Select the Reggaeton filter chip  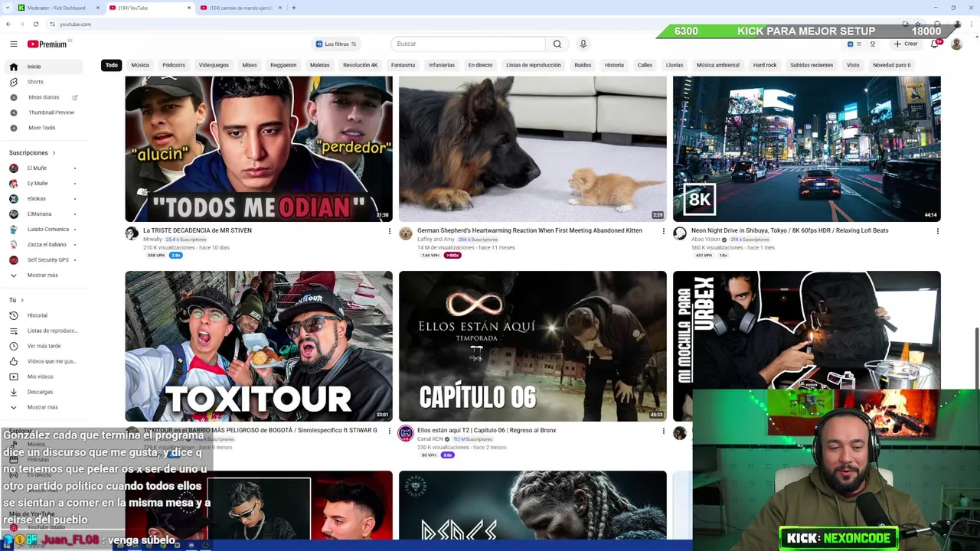point(283,65)
